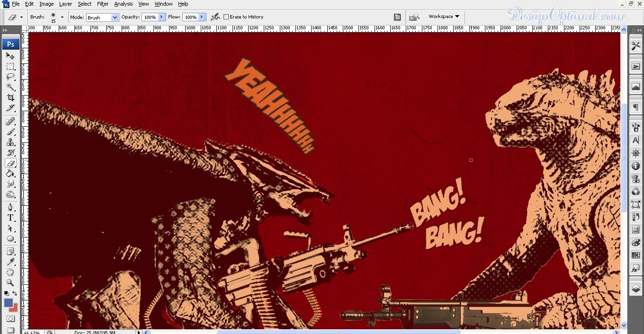Change the screen mode button
The height and width of the screenshot is (334, 644).
click(10, 330)
